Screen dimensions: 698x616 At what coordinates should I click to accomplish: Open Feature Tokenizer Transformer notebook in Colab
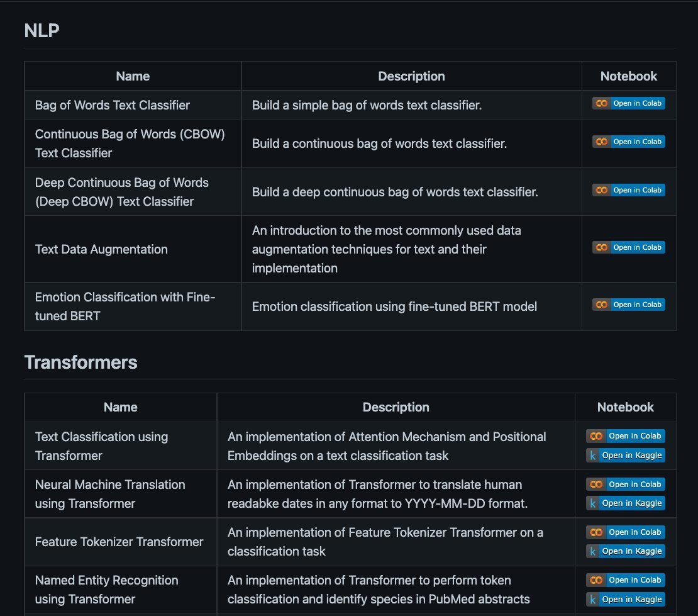[626, 532]
